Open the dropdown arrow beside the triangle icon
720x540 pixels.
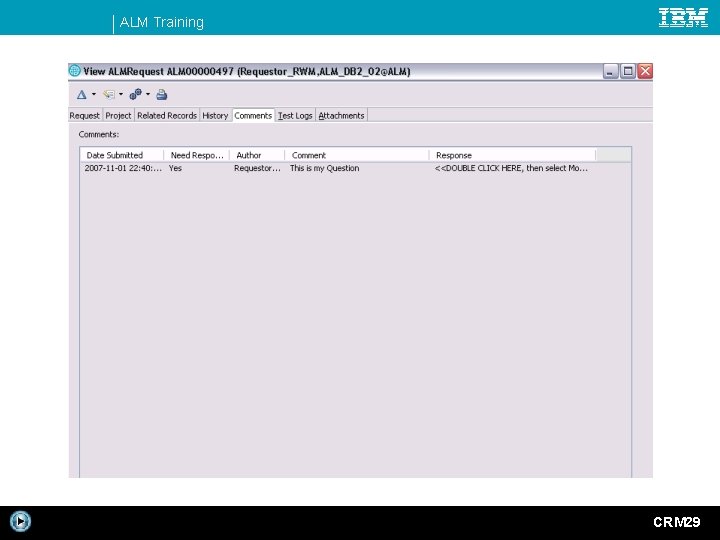pyautogui.click(x=94, y=95)
